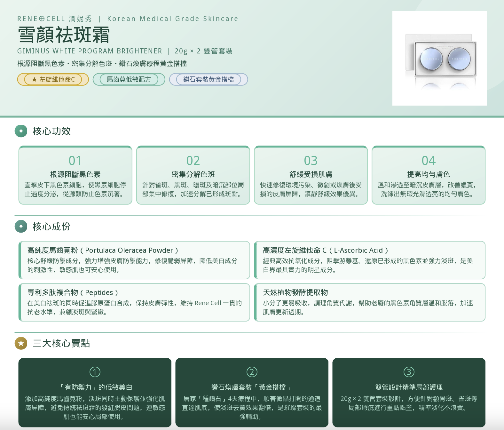Select the 鑽石套裝黃金搭檔 blue tag
This screenshot has height=430, width=504.
[209, 79]
